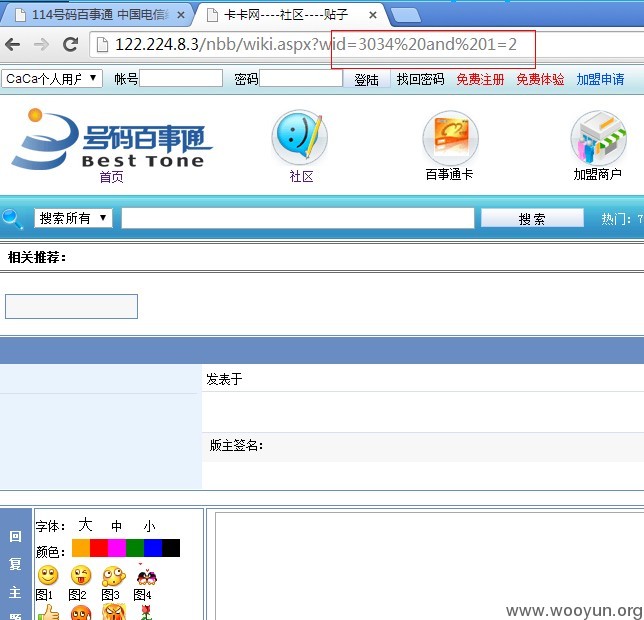The image size is (644, 620).
Task: Click the page icon in the address bar
Action: pyautogui.click(x=102, y=44)
